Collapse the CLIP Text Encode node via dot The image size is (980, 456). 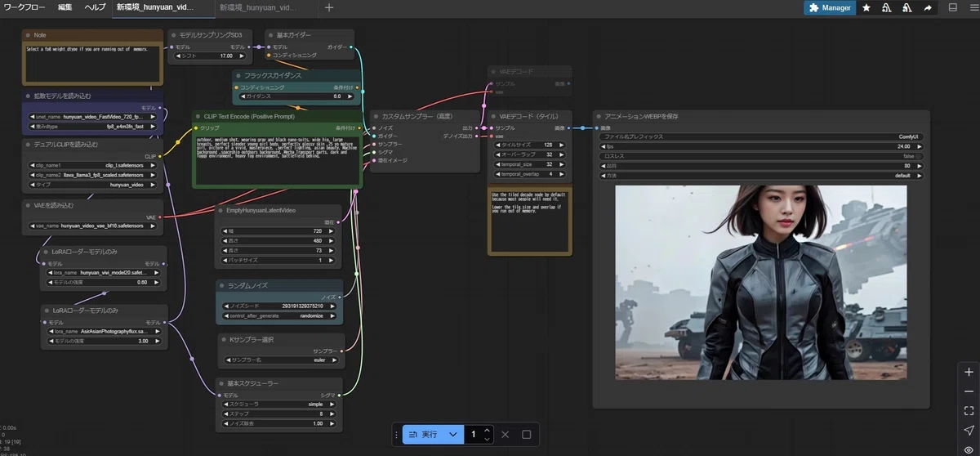(198, 117)
